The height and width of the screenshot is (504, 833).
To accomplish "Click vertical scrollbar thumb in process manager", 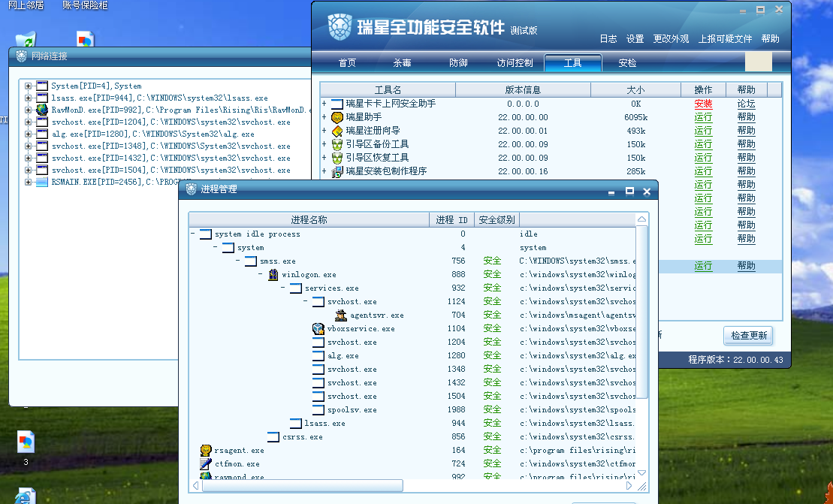I will click(641, 312).
